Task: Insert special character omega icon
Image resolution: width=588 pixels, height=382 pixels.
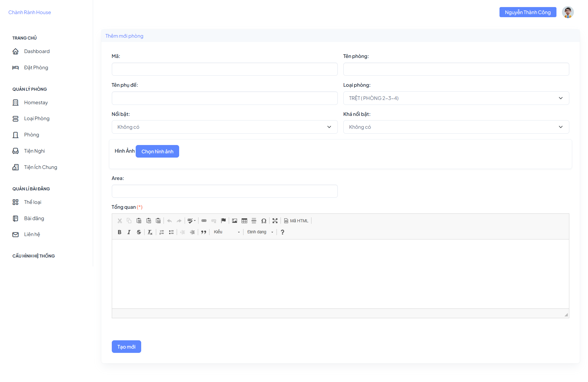Action: (x=264, y=221)
